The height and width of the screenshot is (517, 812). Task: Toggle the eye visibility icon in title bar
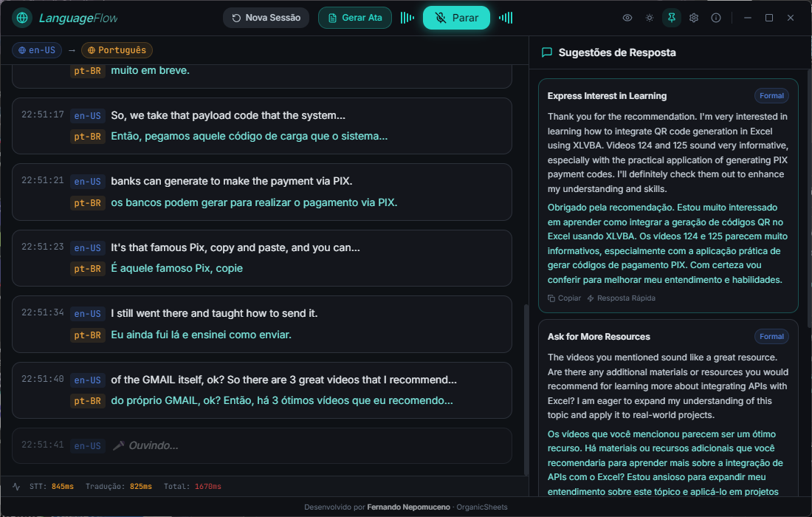pos(627,18)
